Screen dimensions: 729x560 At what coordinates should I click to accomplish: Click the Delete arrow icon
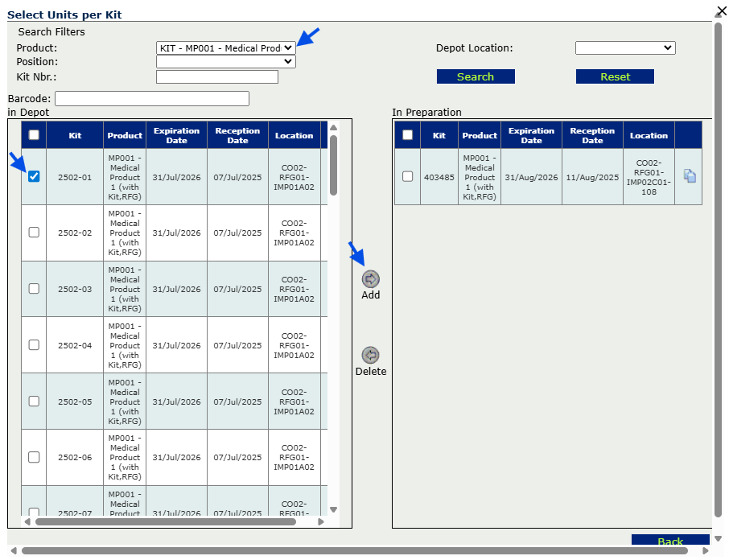point(370,355)
